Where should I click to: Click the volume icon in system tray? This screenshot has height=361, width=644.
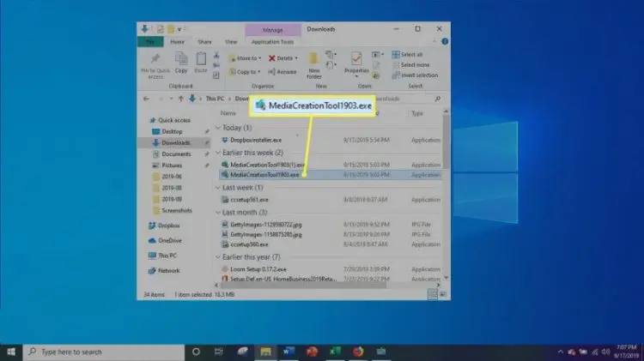605,352
